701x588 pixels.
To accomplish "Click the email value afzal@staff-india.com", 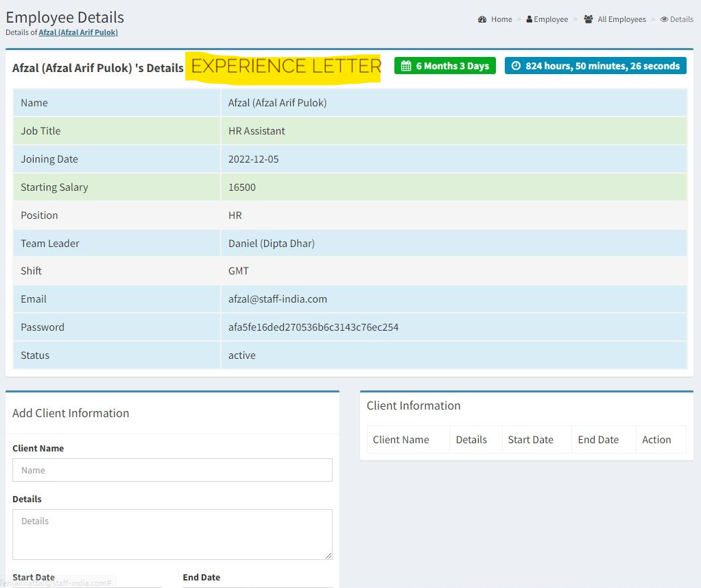I will (x=278, y=299).
